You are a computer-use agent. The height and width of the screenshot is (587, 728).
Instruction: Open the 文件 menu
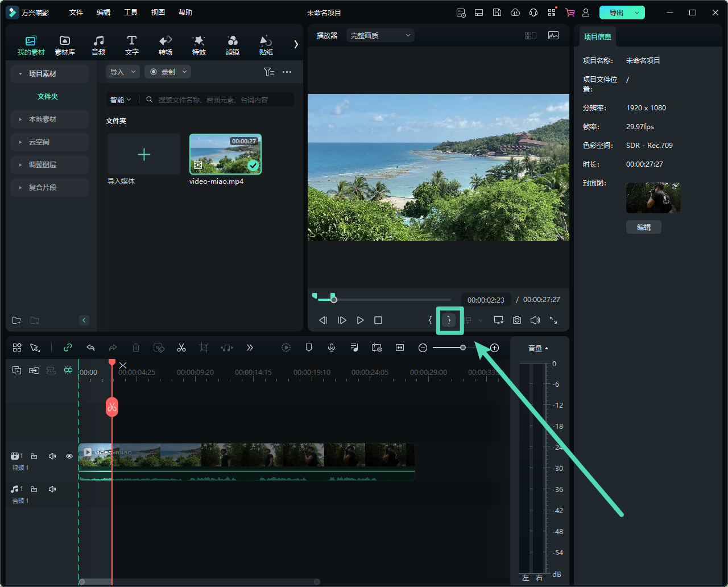coord(76,13)
